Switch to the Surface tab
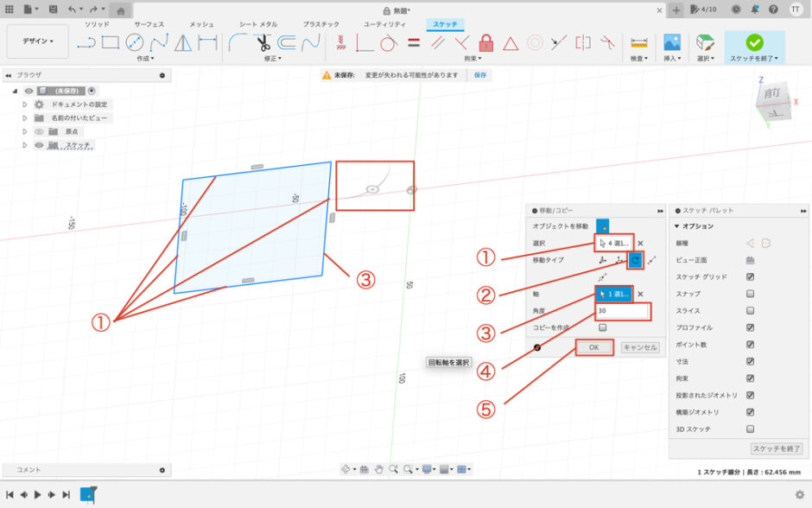The width and height of the screenshot is (812, 508). [149, 24]
